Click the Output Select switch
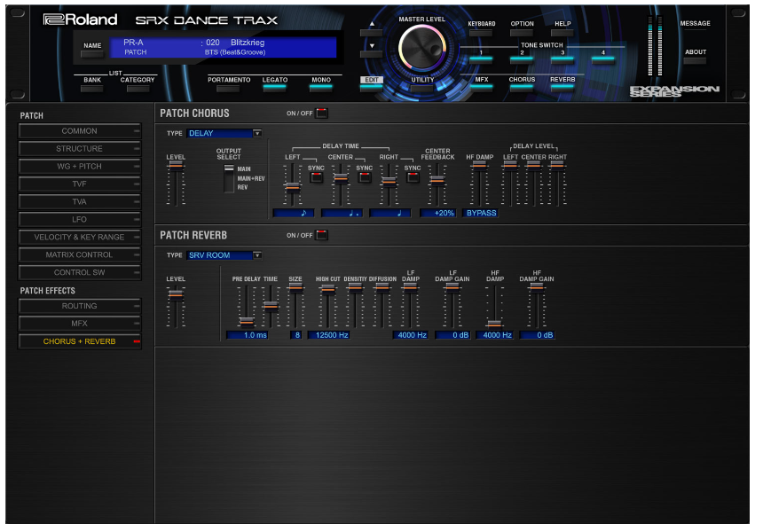 click(229, 178)
